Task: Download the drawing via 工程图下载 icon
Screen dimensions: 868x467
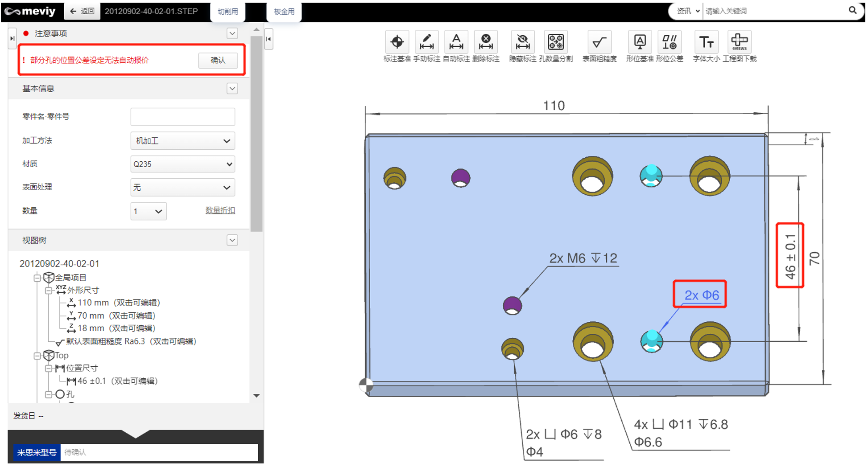Action: (739, 42)
